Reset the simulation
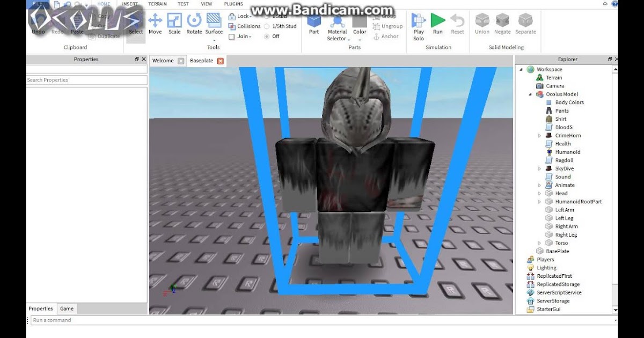This screenshot has height=338, width=644. coord(457,24)
